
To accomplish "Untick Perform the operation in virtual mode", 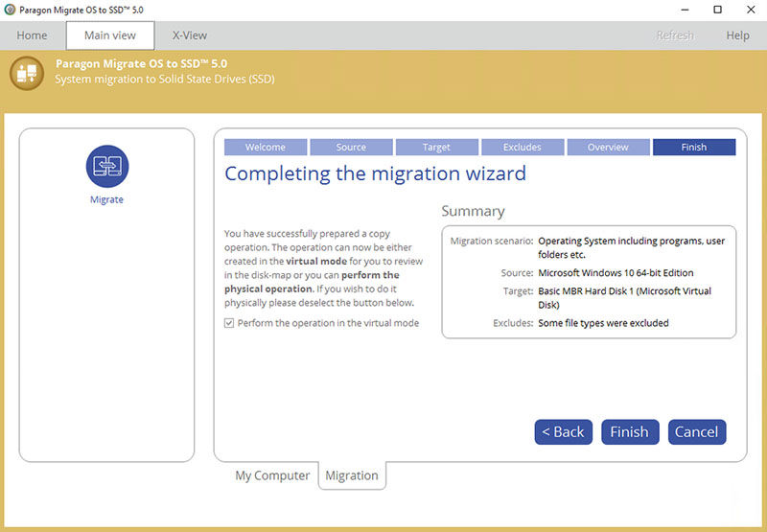I will 229,323.
